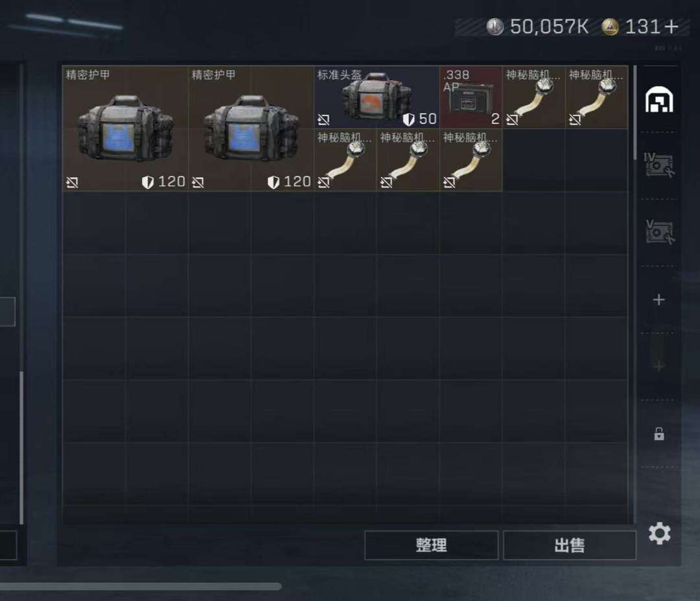This screenshot has height=601, width=700.
Task: Select the second 精密护甲 armor bag
Action: click(251, 128)
